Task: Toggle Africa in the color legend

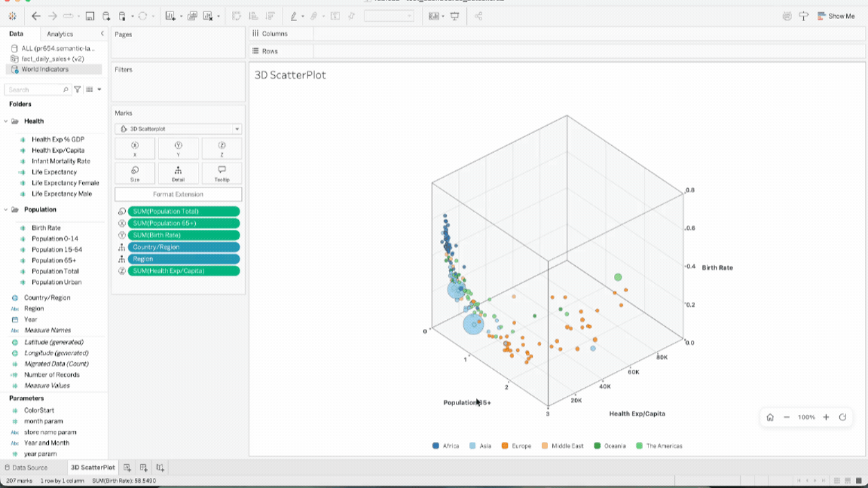Action: tap(445, 446)
